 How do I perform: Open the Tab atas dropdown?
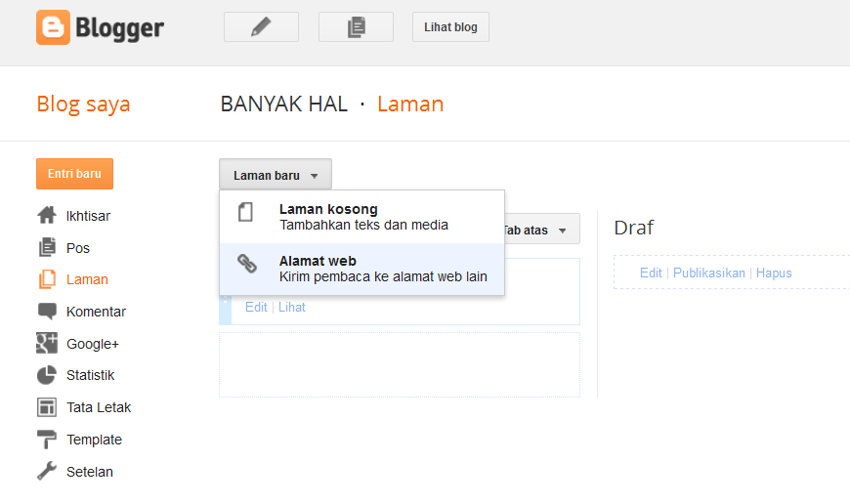click(x=542, y=230)
